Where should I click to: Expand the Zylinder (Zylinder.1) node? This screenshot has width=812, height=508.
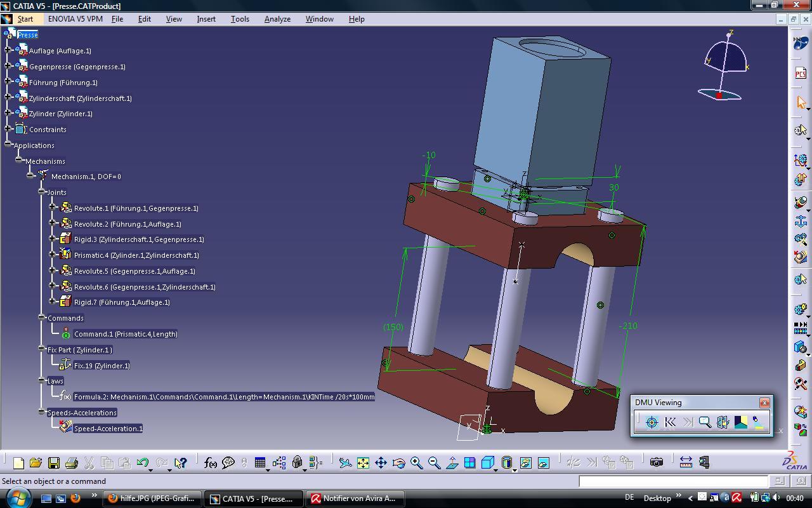(x=8, y=113)
